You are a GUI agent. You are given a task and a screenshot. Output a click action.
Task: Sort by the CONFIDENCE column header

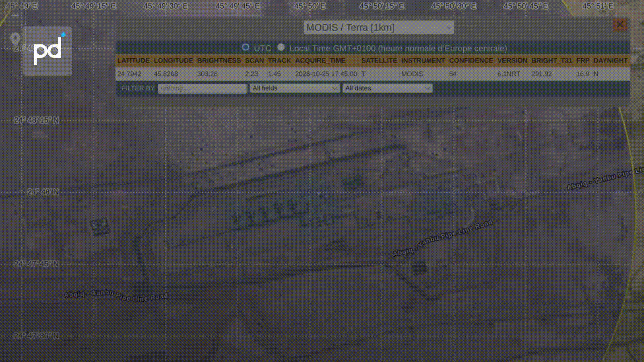click(471, 60)
